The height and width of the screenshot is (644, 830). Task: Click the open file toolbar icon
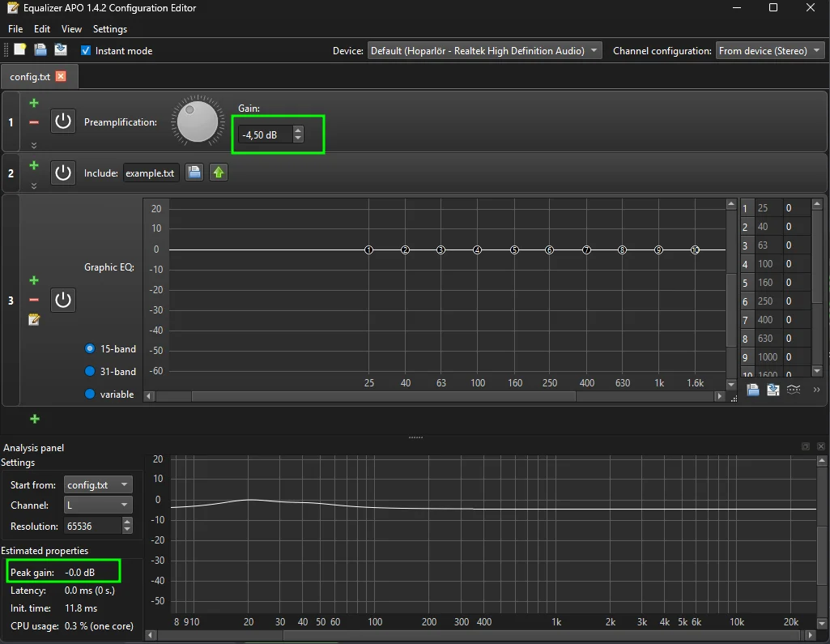click(x=40, y=49)
